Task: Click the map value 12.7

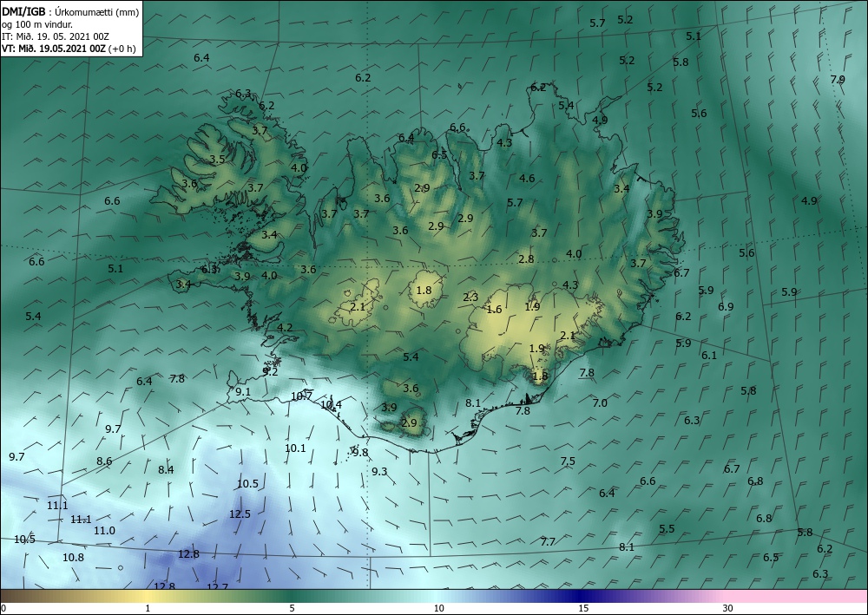Action: [217, 586]
